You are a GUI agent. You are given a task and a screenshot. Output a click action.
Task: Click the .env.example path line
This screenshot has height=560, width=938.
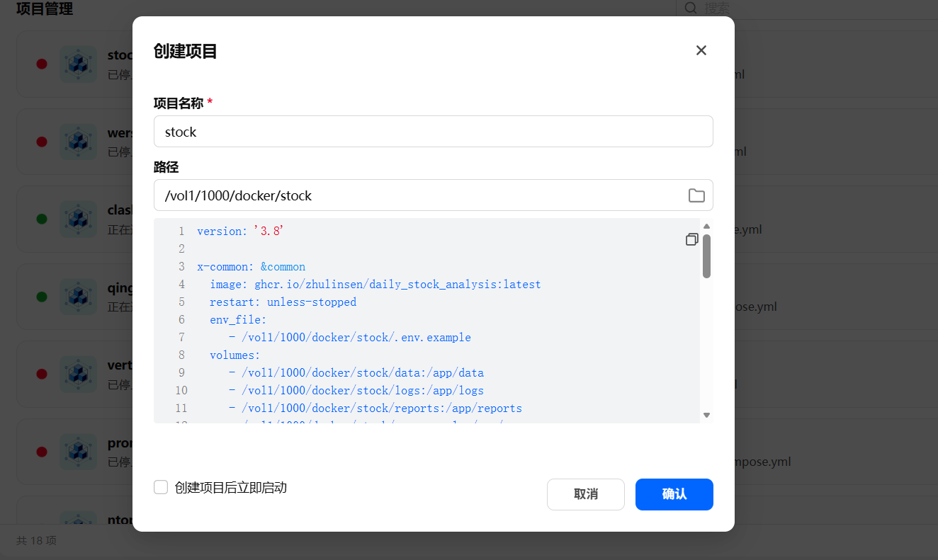pos(350,338)
